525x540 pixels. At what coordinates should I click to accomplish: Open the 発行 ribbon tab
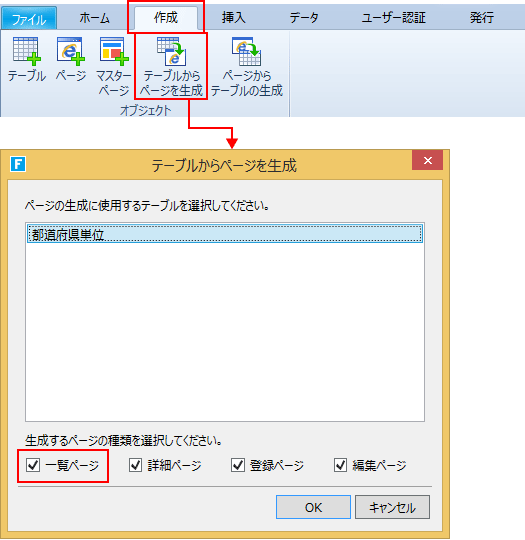click(482, 18)
